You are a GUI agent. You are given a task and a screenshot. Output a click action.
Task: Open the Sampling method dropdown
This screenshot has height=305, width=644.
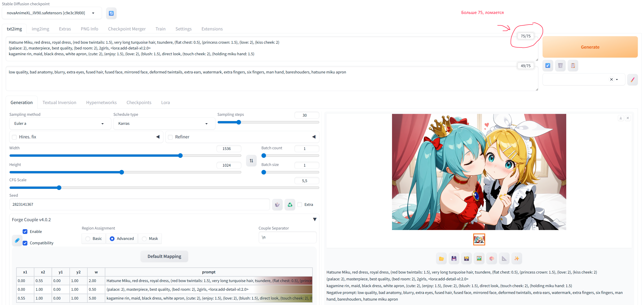pos(60,123)
